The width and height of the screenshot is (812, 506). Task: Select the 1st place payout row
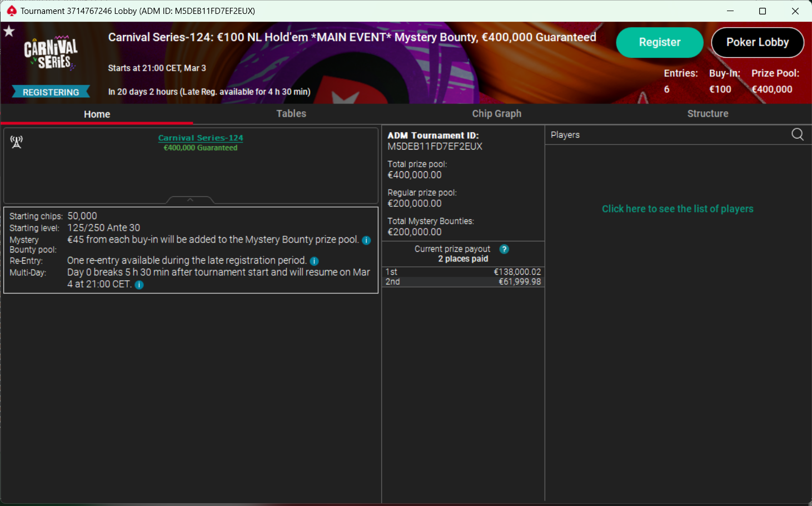[463, 272]
